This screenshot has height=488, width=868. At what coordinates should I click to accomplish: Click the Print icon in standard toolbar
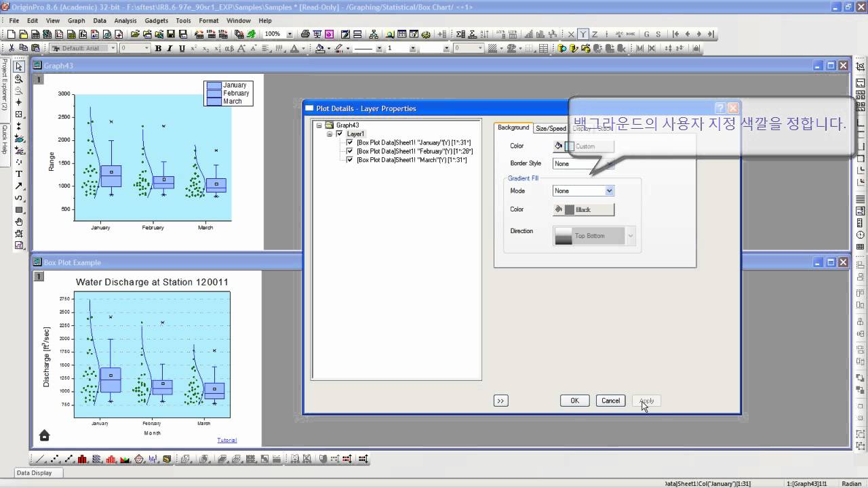point(305,34)
